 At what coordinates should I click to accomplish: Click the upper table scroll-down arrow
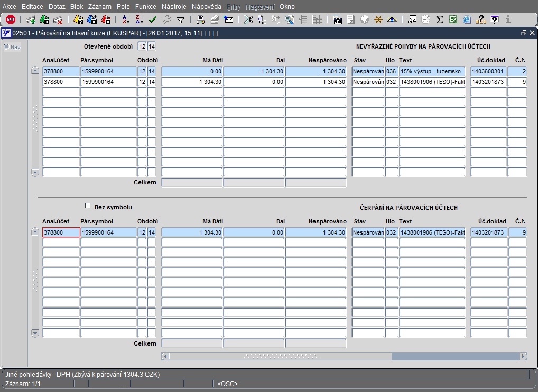pyautogui.click(x=35, y=172)
